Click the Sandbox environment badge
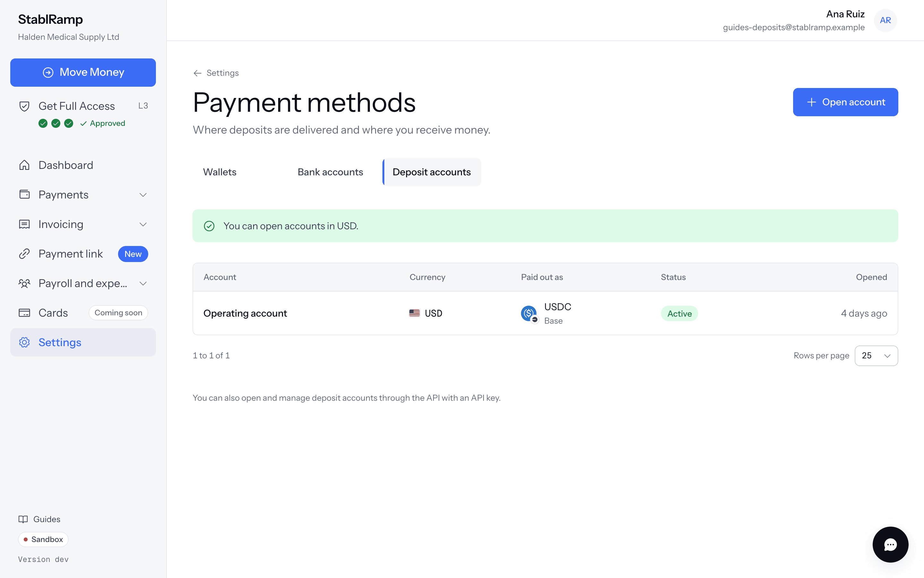Viewport: 924px width, 578px height. [43, 539]
